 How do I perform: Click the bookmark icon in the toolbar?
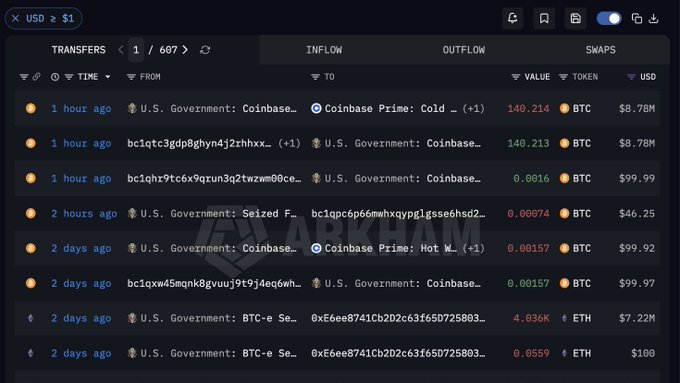(x=544, y=18)
